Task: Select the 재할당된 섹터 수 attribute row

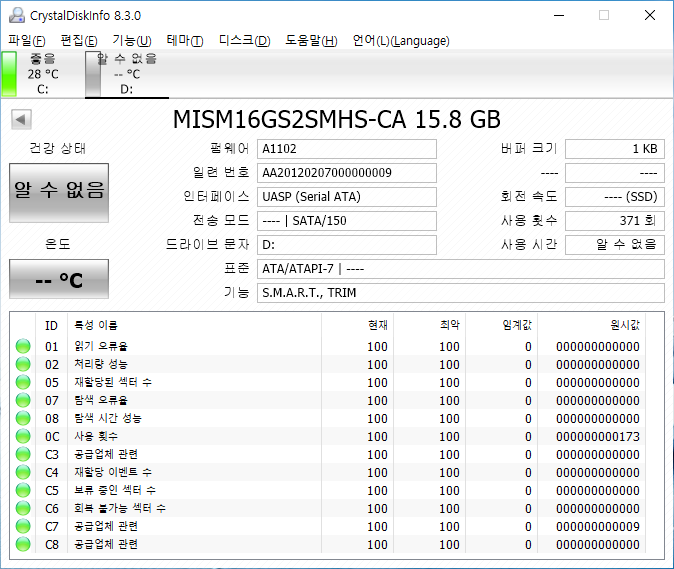Action: click(113, 383)
